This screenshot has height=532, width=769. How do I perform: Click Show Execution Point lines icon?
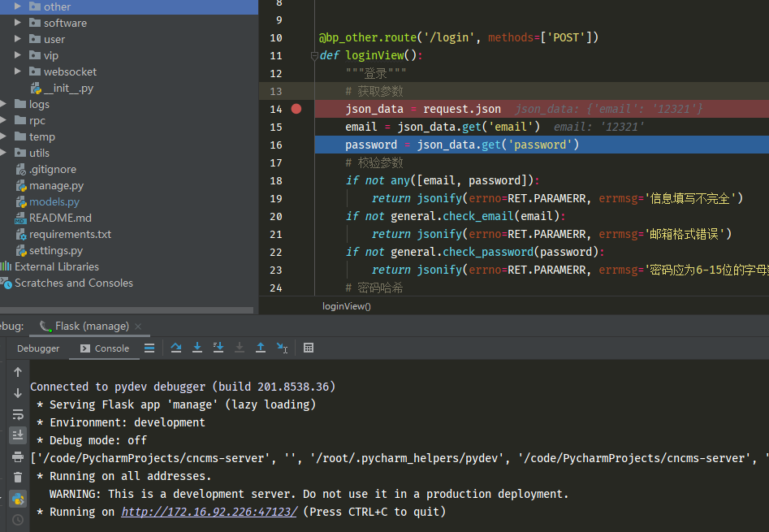click(149, 348)
